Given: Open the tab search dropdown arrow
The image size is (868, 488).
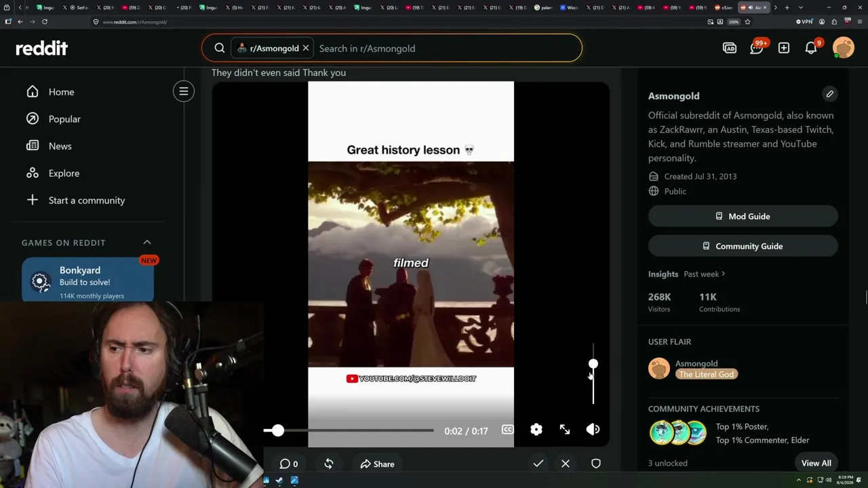Looking at the screenshot, I should coord(801,7).
